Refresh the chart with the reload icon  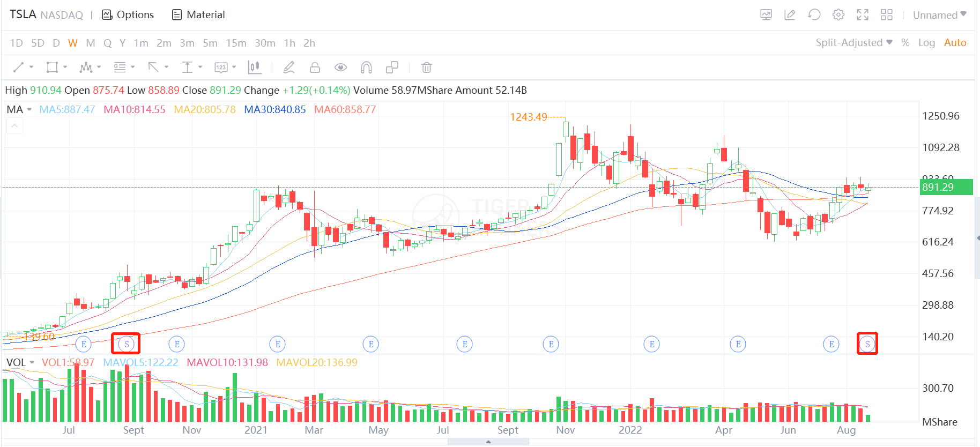pyautogui.click(x=814, y=14)
